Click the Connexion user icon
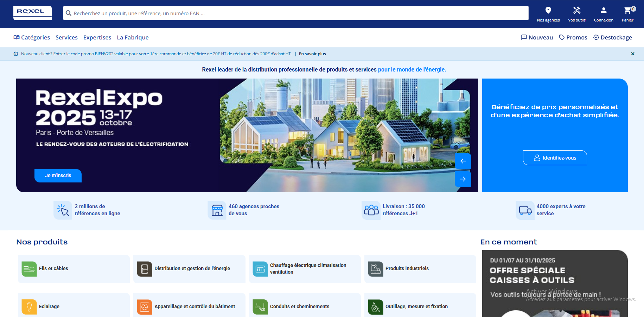Screen dimensions: 644x317 click(x=603, y=11)
